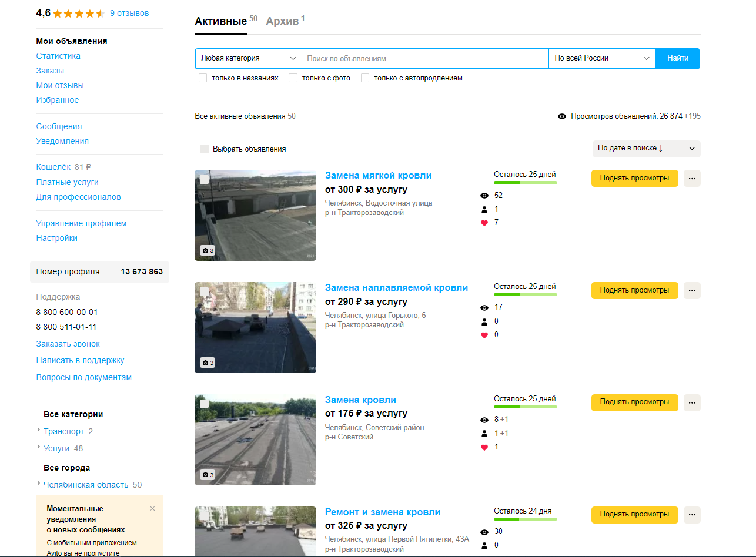This screenshot has width=756, height=557.
Task: Open three-dot menu for Ремонт и замена кровли
Action: tap(692, 515)
